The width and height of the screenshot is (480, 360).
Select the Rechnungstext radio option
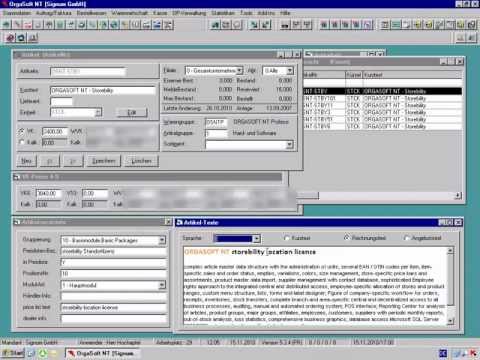[x=347, y=238]
